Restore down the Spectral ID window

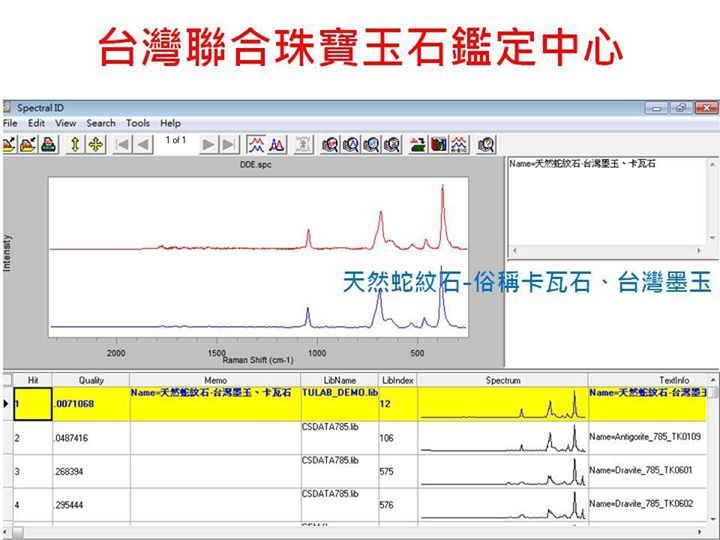point(681,108)
